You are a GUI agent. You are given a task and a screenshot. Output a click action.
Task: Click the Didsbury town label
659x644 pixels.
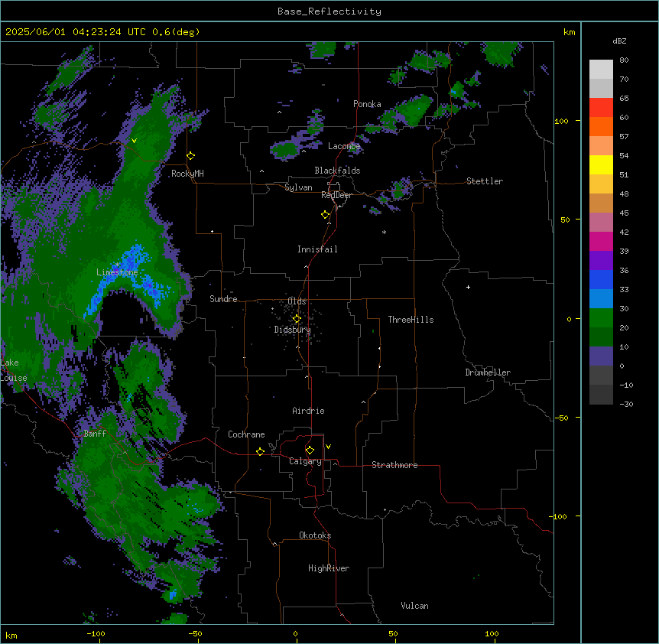pos(293,330)
